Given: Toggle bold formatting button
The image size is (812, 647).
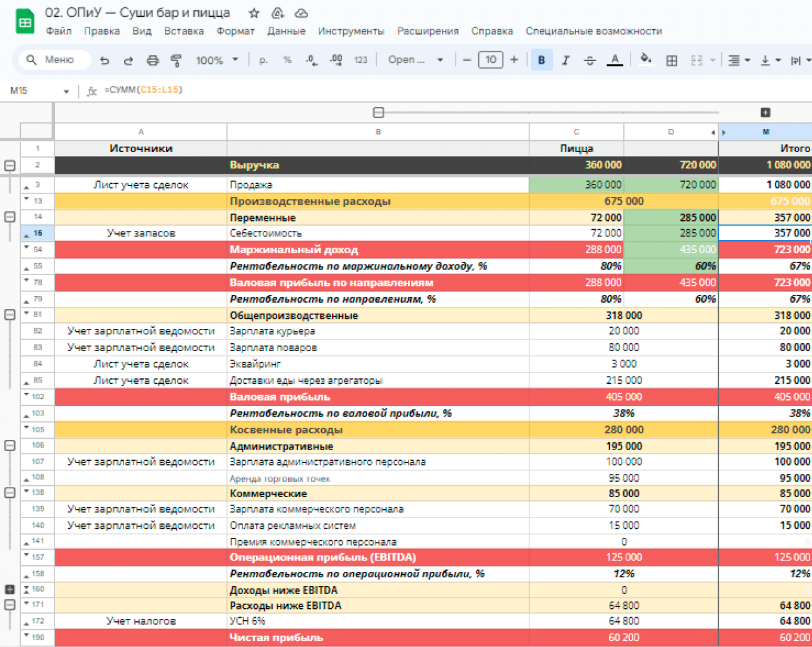Looking at the screenshot, I should click(x=542, y=60).
